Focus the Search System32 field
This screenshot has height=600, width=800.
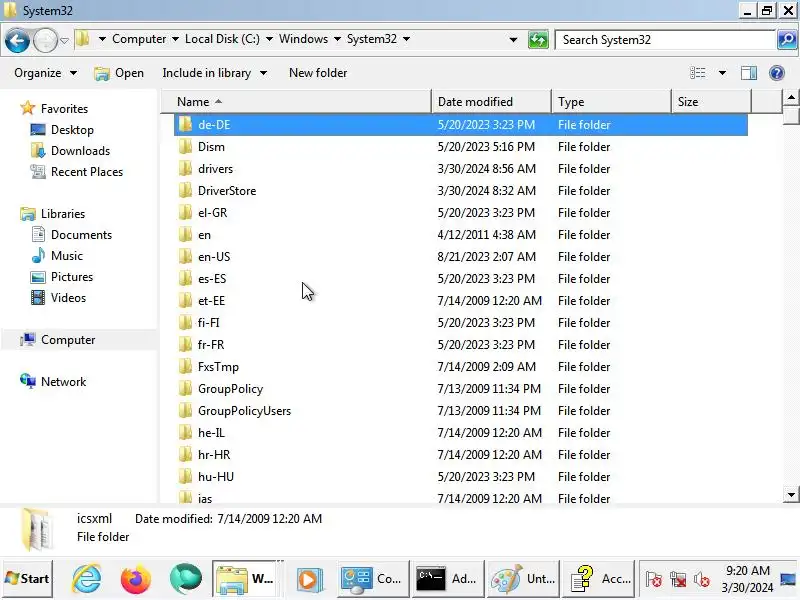click(665, 40)
